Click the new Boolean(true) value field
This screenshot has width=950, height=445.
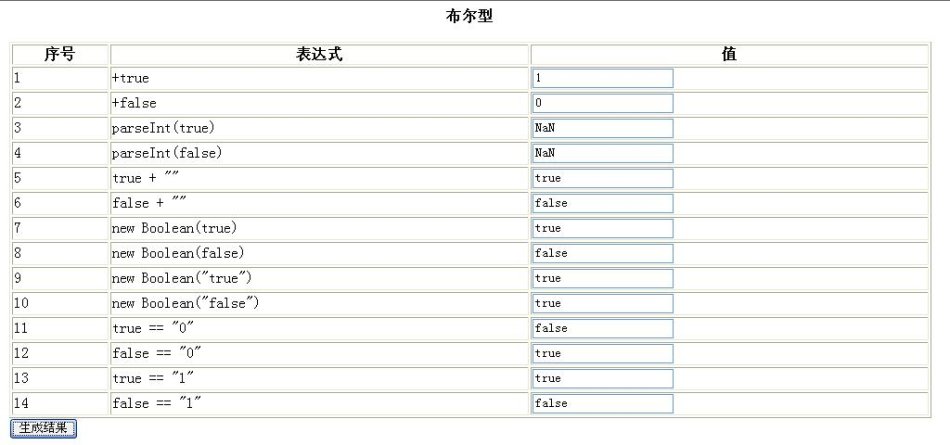[603, 229]
